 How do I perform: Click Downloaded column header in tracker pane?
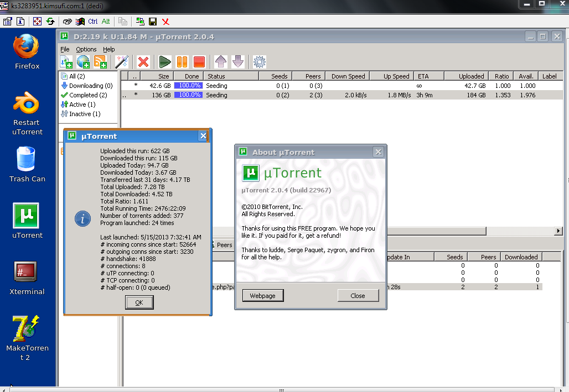(x=521, y=257)
